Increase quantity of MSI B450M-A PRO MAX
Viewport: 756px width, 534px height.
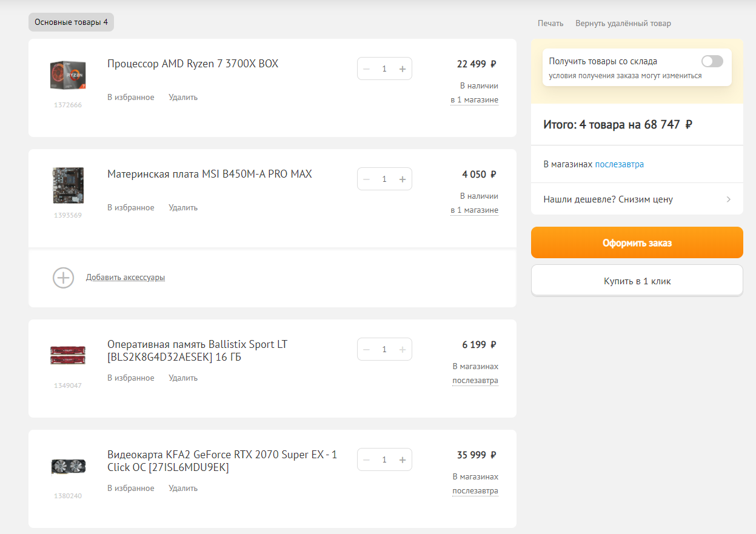tap(402, 179)
